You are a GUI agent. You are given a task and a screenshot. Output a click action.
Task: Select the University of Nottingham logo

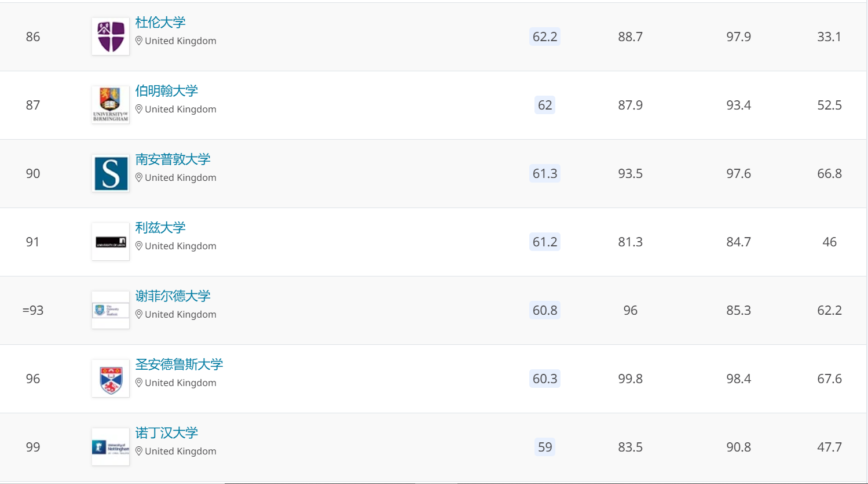click(111, 447)
